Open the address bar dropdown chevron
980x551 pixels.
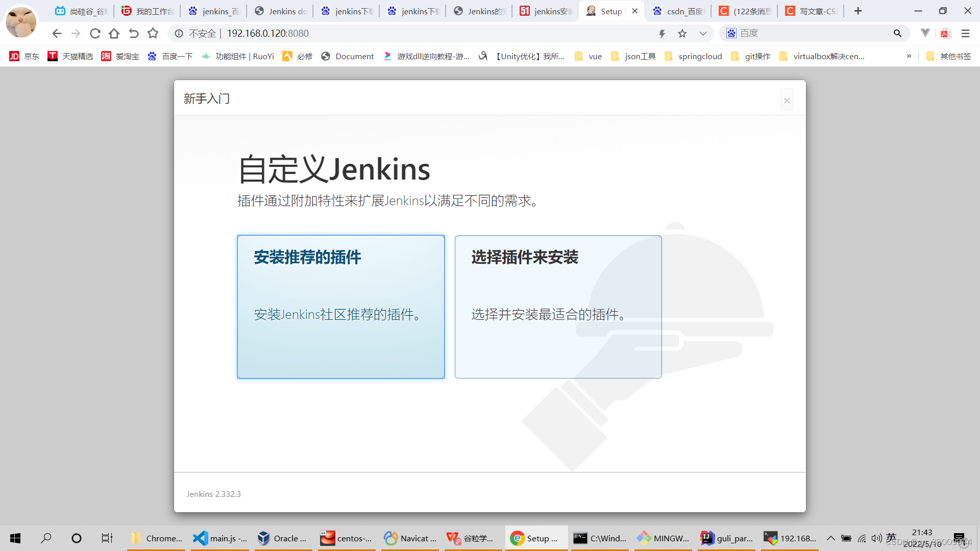(703, 33)
